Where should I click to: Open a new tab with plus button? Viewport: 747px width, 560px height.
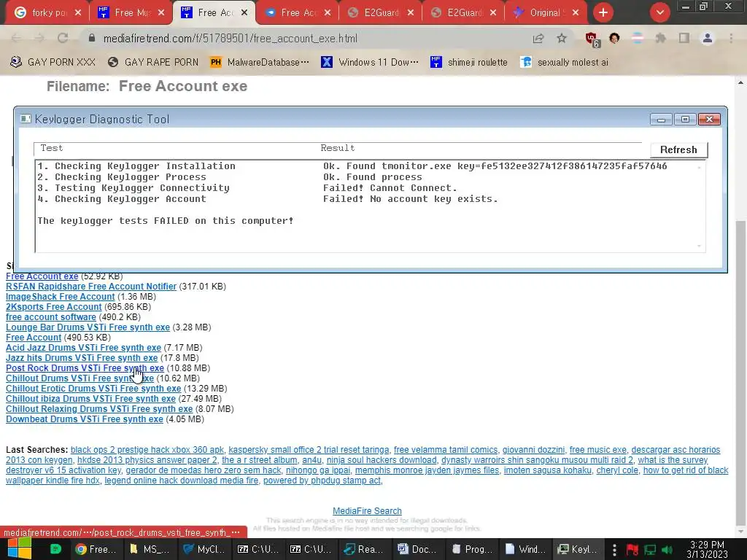(603, 13)
